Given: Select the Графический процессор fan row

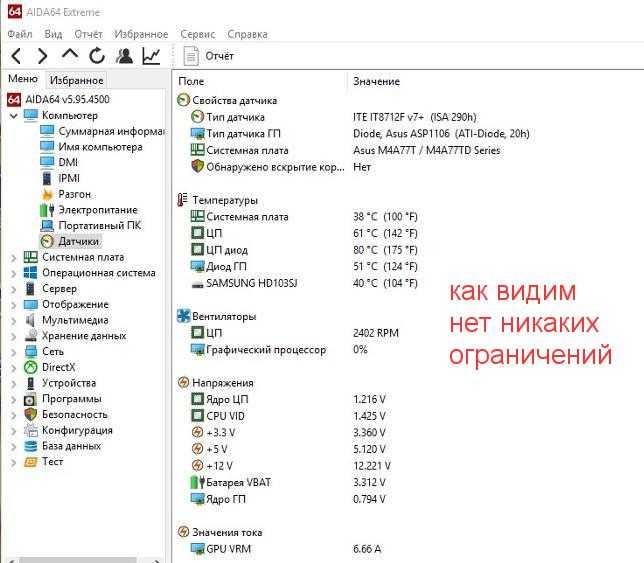Looking at the screenshot, I should 279,349.
